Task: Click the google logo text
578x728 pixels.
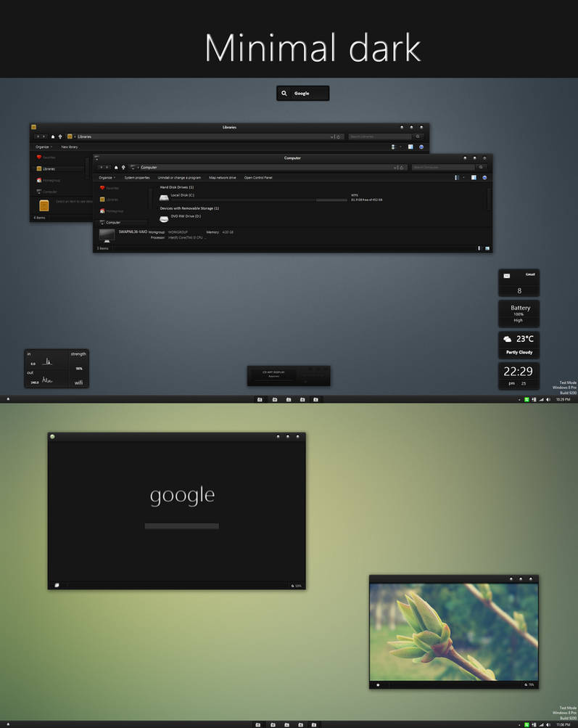Action: pyautogui.click(x=182, y=496)
